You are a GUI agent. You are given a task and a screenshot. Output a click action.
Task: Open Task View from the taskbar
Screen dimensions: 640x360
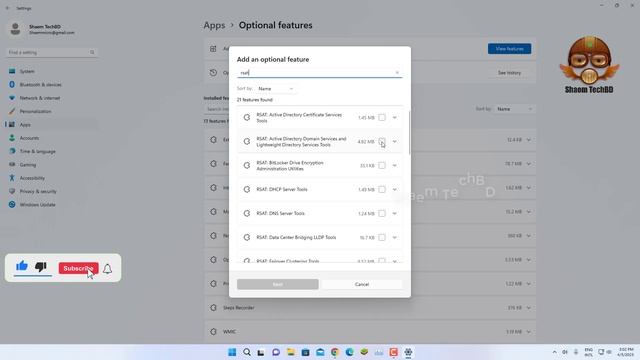261,352
